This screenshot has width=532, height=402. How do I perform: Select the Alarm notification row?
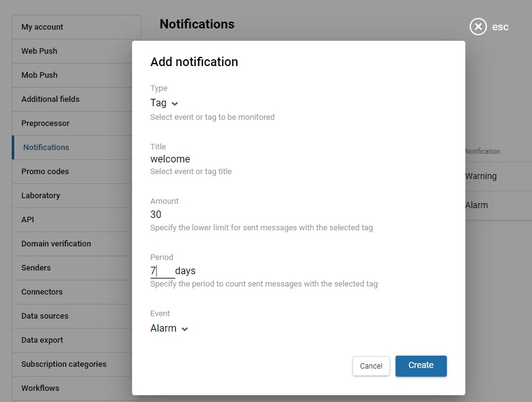tap(475, 204)
